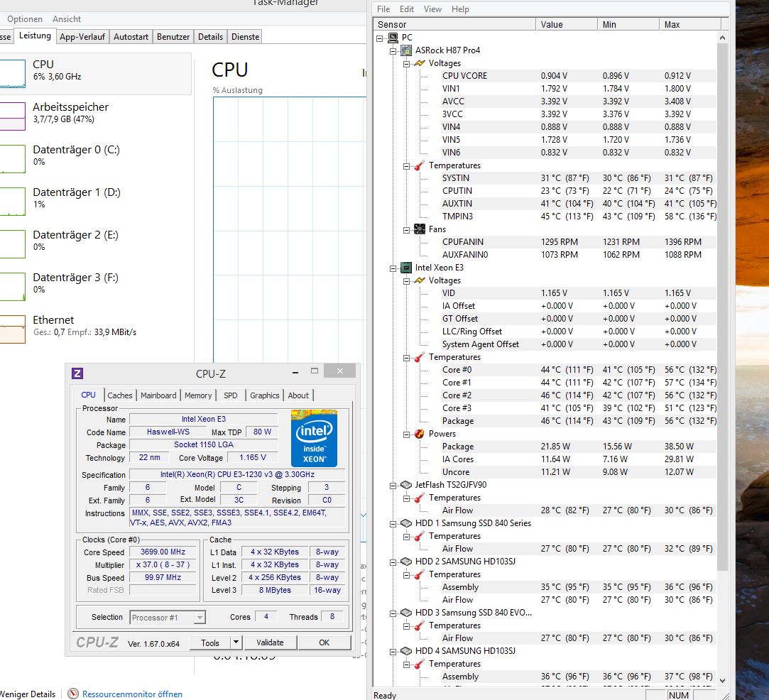This screenshot has width=769, height=700.
Task: Click the Powers flame icon
Action: [420, 434]
